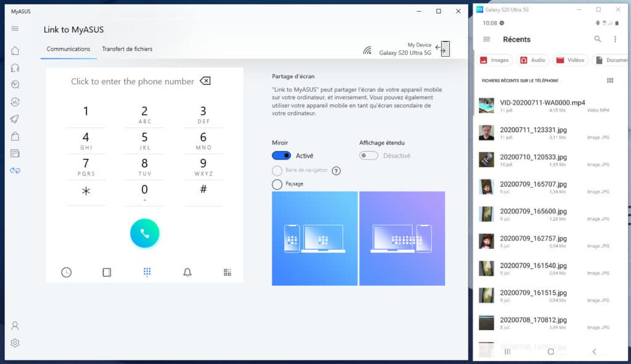Filter recent files by Audio
The height and width of the screenshot is (364, 631).
tap(532, 60)
